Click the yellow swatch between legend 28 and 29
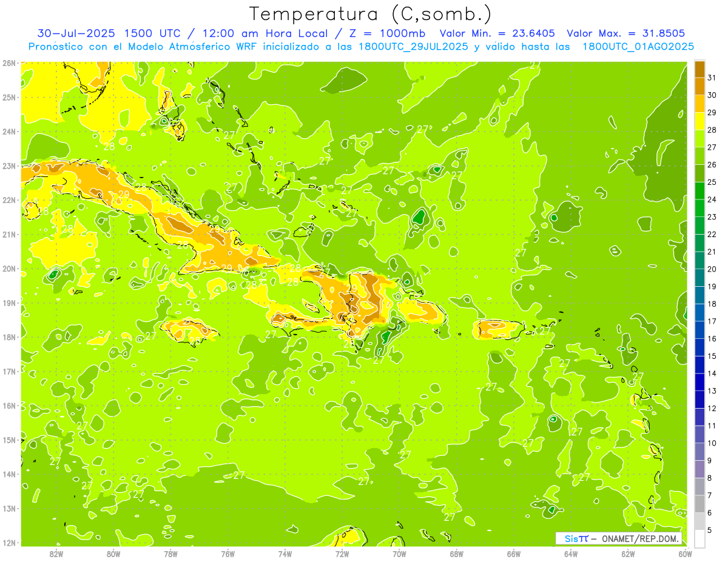 (699, 121)
